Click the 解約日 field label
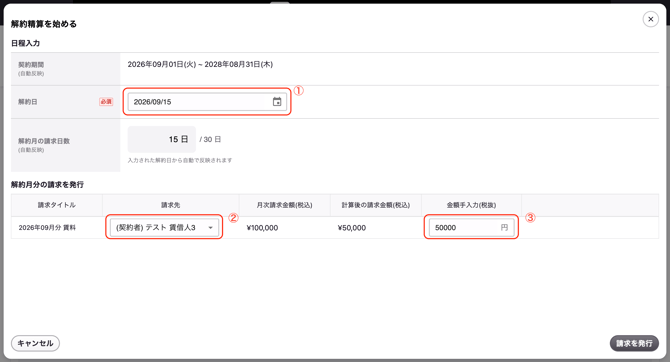This screenshot has width=670, height=362. click(x=27, y=102)
